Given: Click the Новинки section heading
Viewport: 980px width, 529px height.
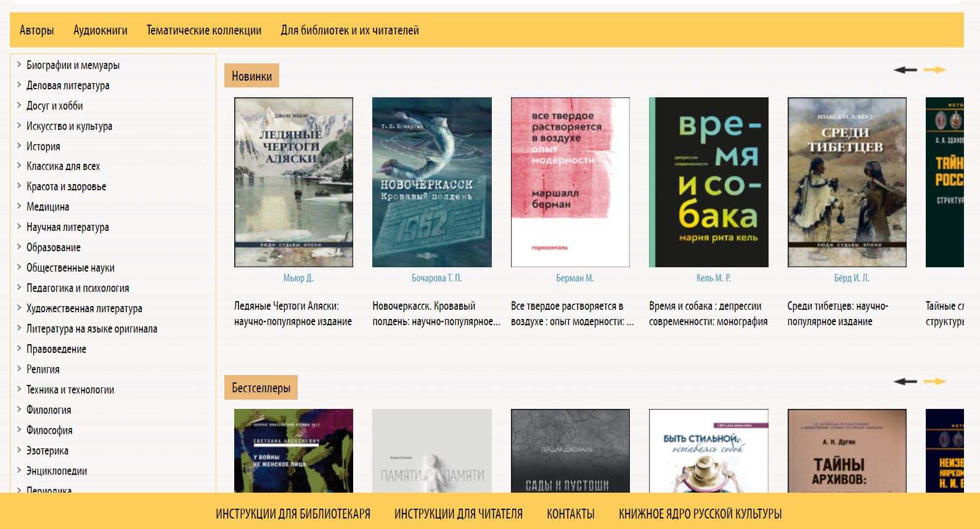Looking at the screenshot, I should (x=251, y=76).
